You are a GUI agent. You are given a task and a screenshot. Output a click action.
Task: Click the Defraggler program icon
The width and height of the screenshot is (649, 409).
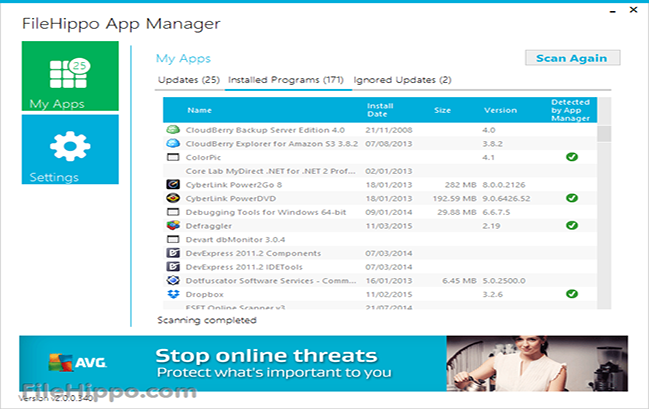tap(173, 226)
